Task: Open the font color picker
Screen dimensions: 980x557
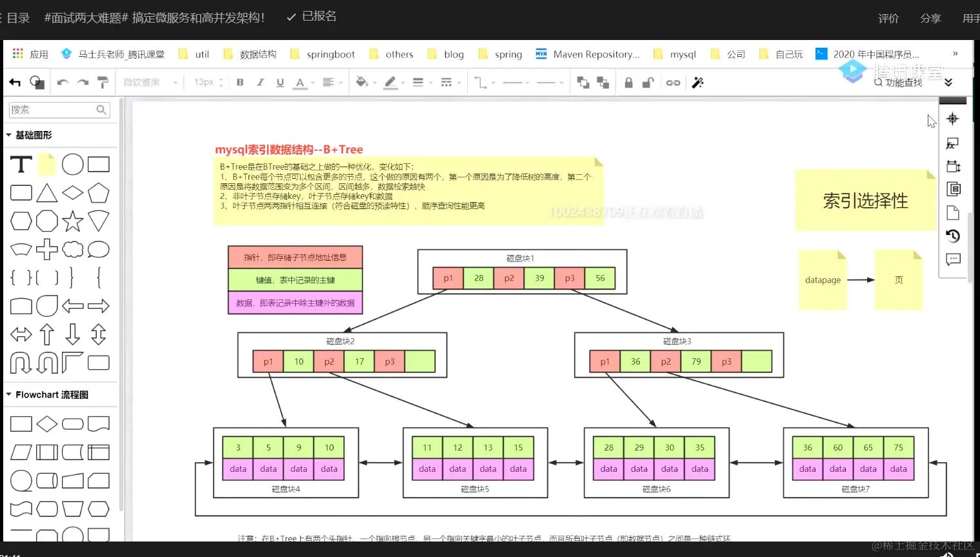Action: [x=303, y=83]
